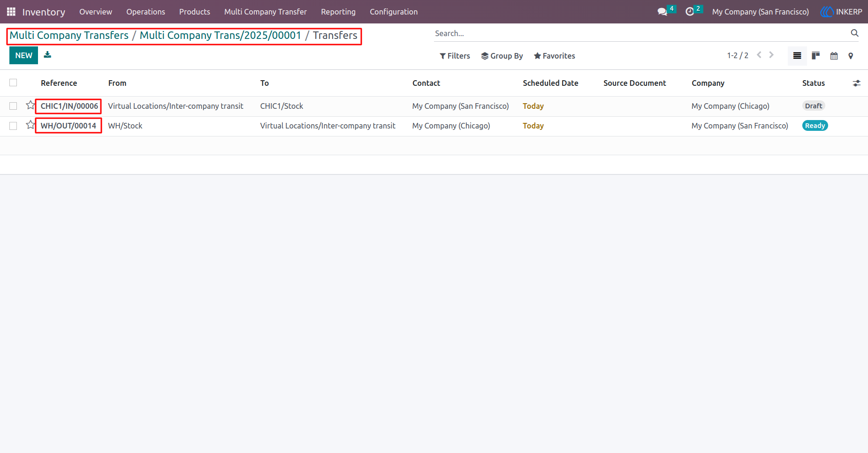Open the INKERP user menu
This screenshot has width=868, height=453.
click(841, 12)
